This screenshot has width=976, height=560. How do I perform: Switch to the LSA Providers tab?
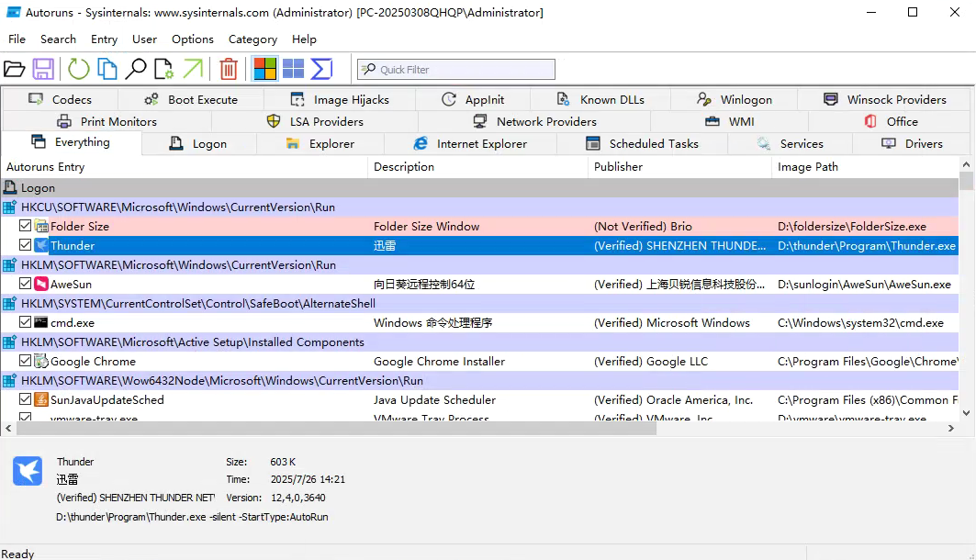[x=315, y=121]
